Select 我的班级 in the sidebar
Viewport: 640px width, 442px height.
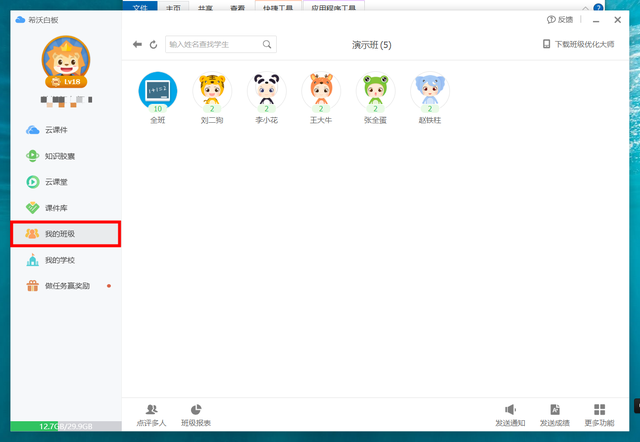pos(65,234)
